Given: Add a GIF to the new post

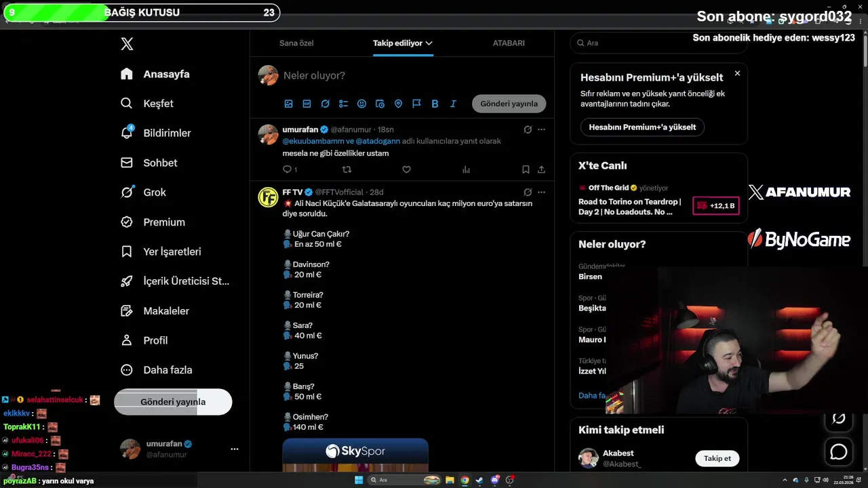Looking at the screenshot, I should (x=307, y=104).
